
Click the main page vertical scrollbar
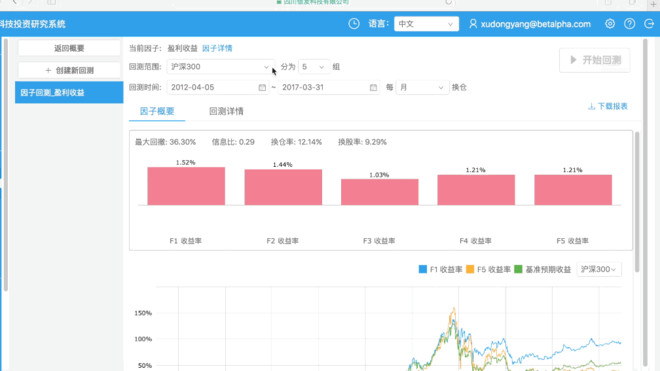tap(645, 202)
